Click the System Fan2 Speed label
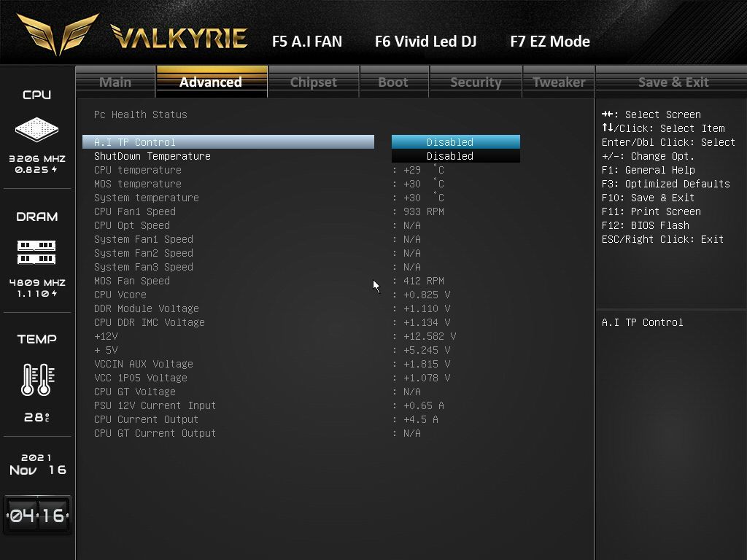The height and width of the screenshot is (560, 747). click(x=144, y=253)
